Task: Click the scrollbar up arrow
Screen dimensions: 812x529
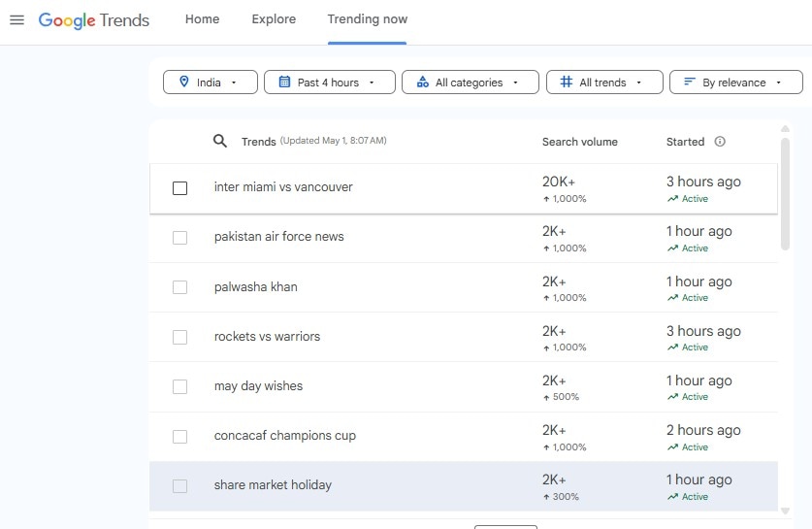Action: 785,128
